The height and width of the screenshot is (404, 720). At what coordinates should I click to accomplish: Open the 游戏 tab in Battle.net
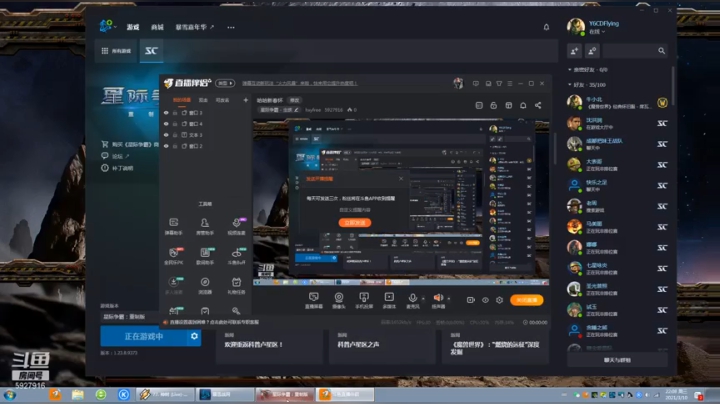(133, 27)
